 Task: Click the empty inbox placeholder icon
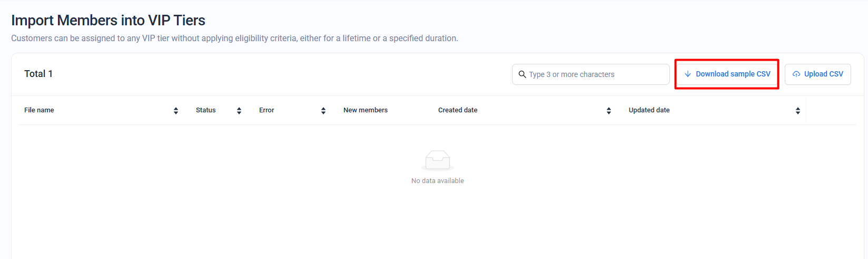(x=438, y=160)
